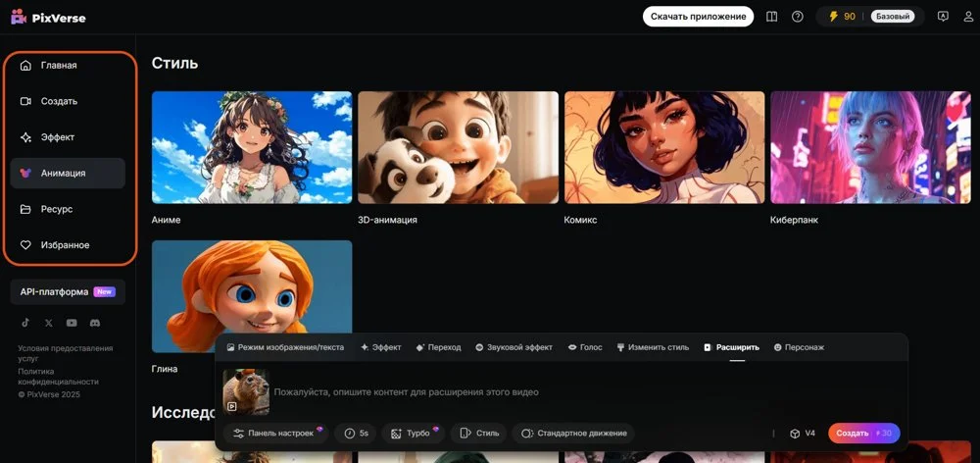Click the language switch icon in header
This screenshot has height=463, width=980.
[x=943, y=17]
